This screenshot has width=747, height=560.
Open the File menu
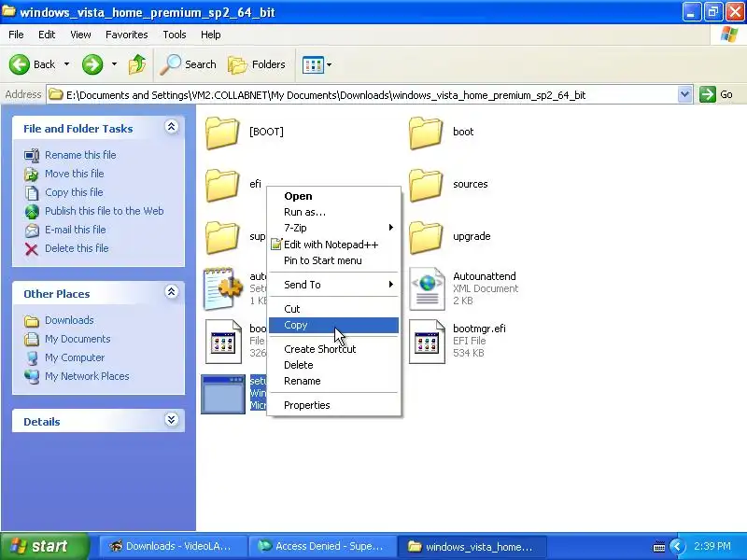[x=16, y=35]
